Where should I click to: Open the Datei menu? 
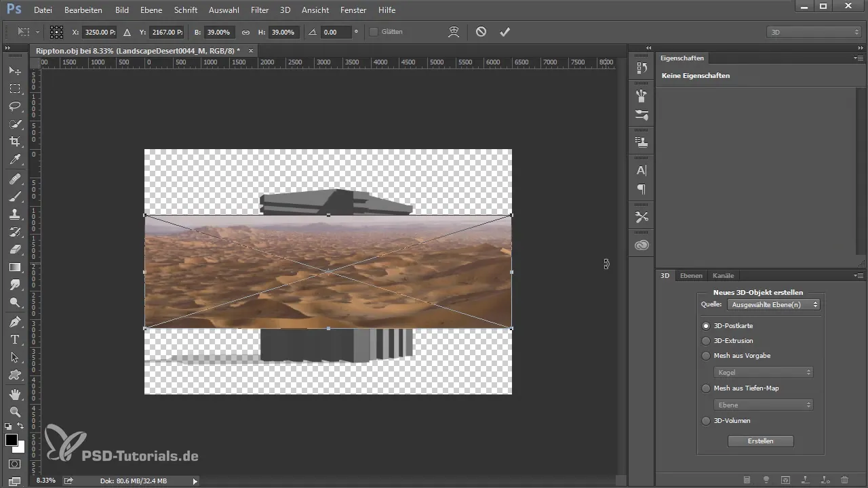[42, 10]
